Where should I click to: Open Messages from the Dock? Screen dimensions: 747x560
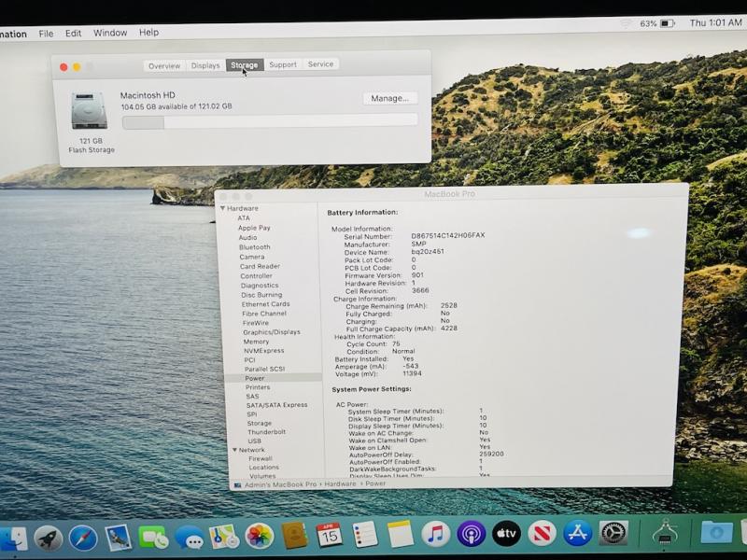click(189, 538)
